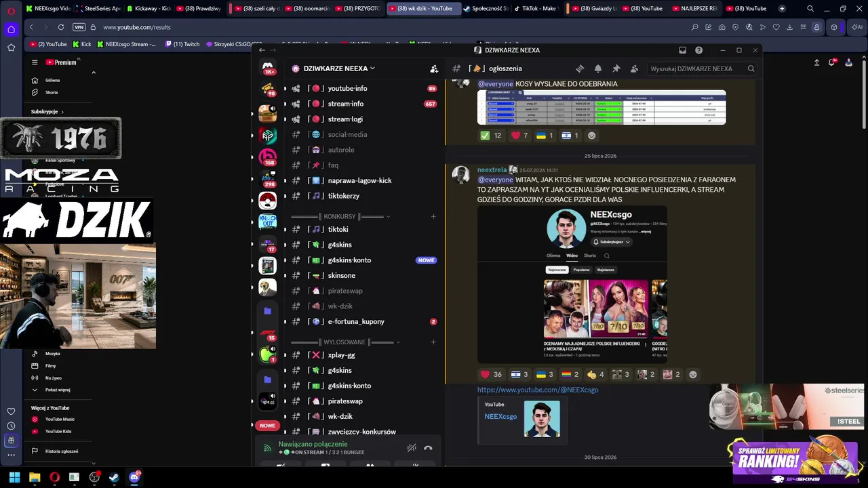This screenshot has height=488, width=868.
Task: Switch to the TikTok - Make browser tab
Action: [x=535, y=9]
